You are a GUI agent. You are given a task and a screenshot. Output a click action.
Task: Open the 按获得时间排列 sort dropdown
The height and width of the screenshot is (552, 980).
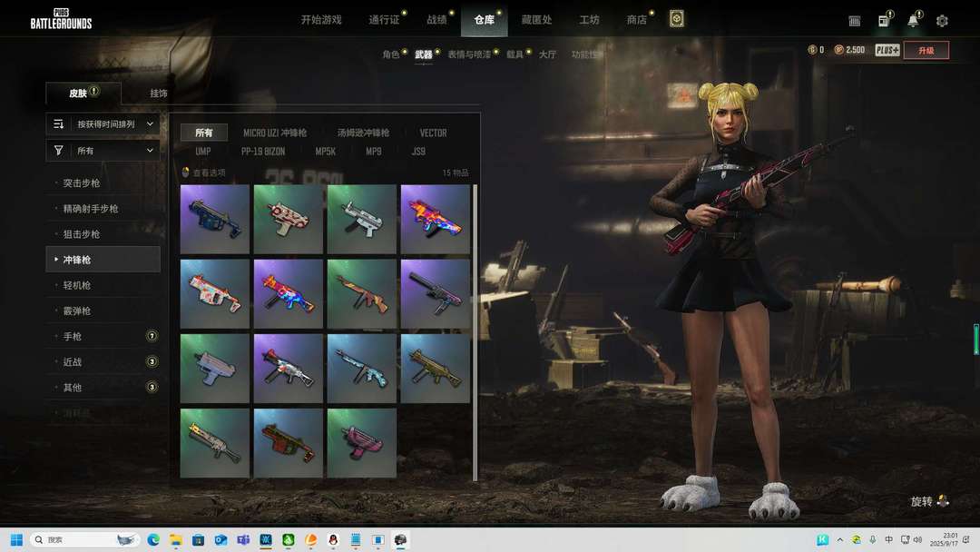tap(103, 123)
